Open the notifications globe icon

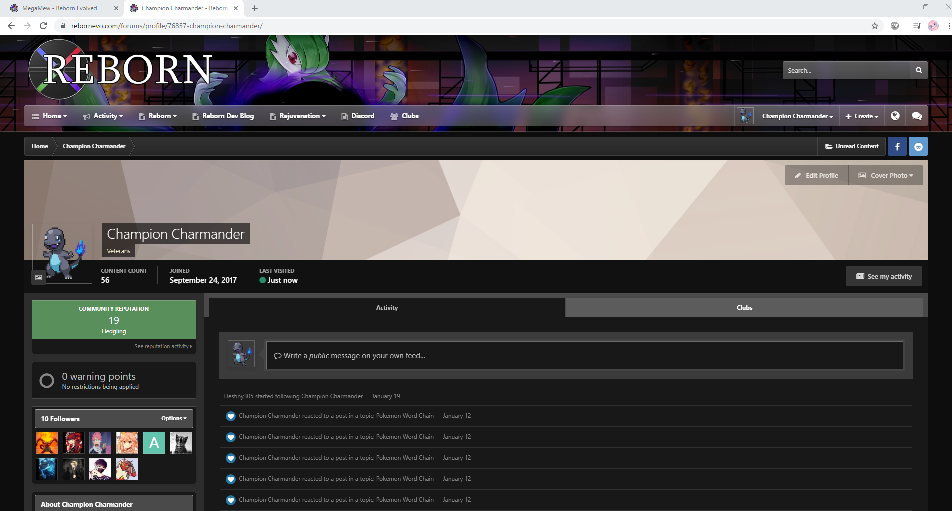tap(895, 116)
